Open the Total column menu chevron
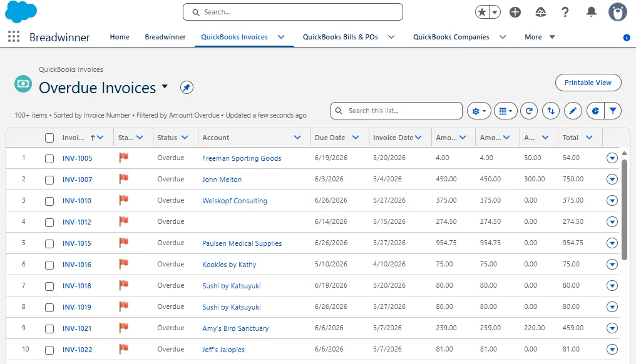This screenshot has height=364, width=636. pos(589,138)
